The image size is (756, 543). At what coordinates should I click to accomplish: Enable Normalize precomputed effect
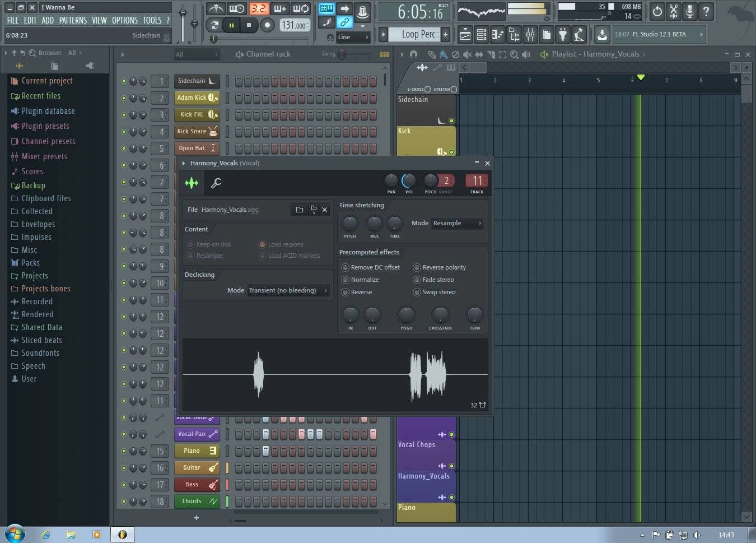[360, 280]
